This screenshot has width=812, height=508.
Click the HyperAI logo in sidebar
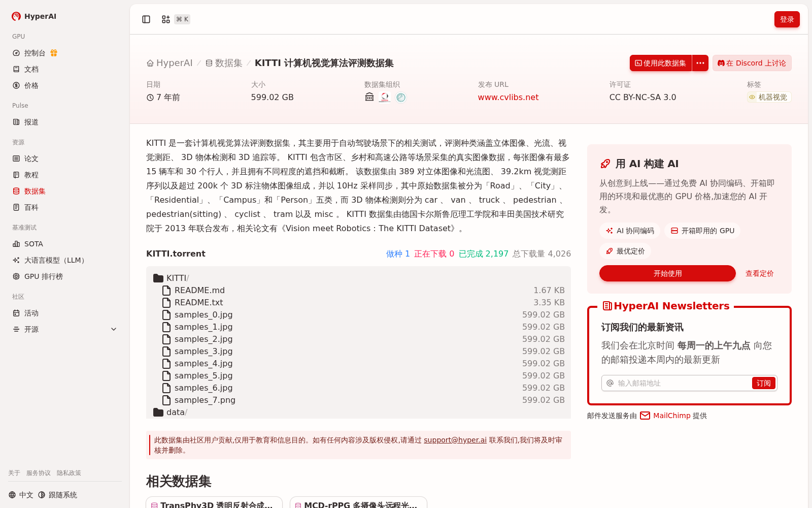tap(34, 16)
